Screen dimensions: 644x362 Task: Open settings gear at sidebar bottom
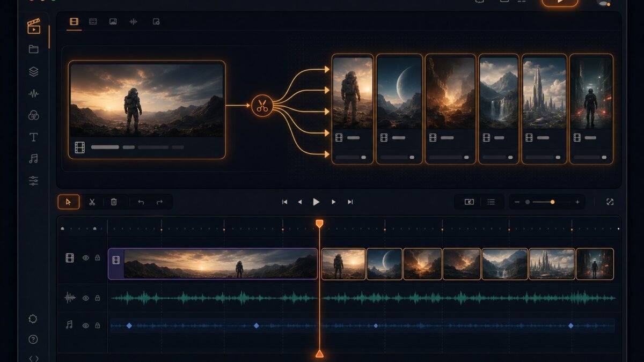click(33, 319)
